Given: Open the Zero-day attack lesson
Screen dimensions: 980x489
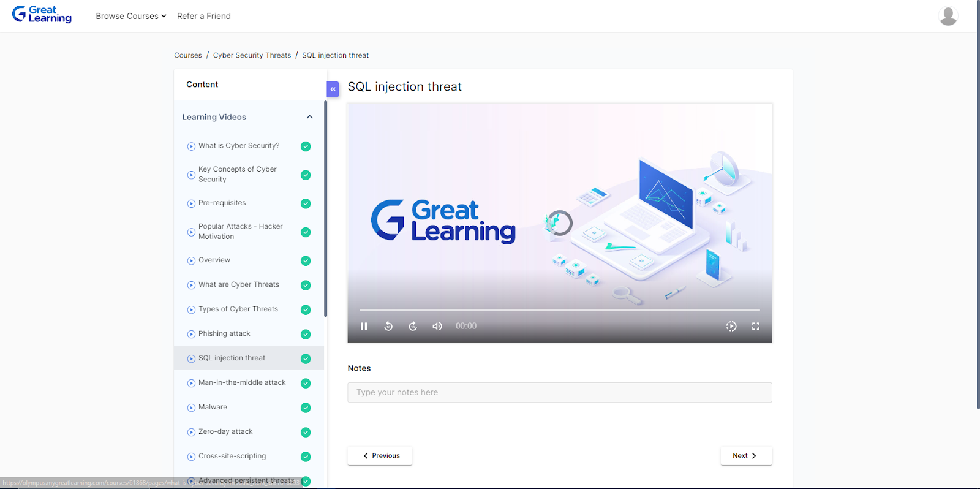Looking at the screenshot, I should (225, 431).
